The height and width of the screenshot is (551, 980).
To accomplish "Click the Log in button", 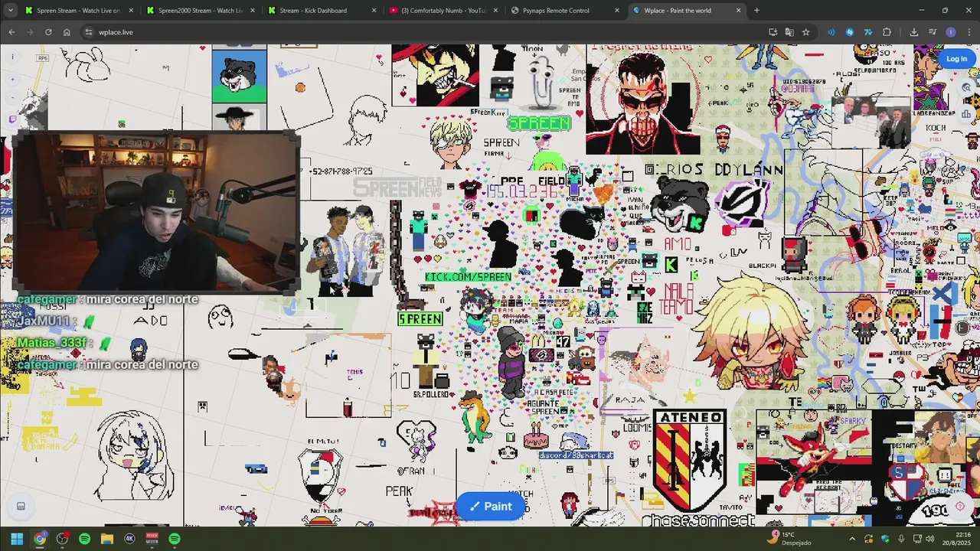I will pyautogui.click(x=955, y=59).
